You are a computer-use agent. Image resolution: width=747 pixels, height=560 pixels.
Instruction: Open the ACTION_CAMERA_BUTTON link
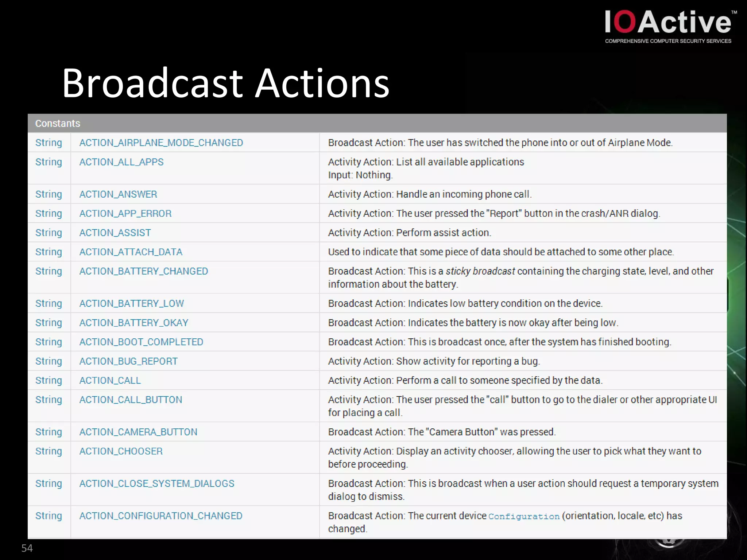pos(139,432)
